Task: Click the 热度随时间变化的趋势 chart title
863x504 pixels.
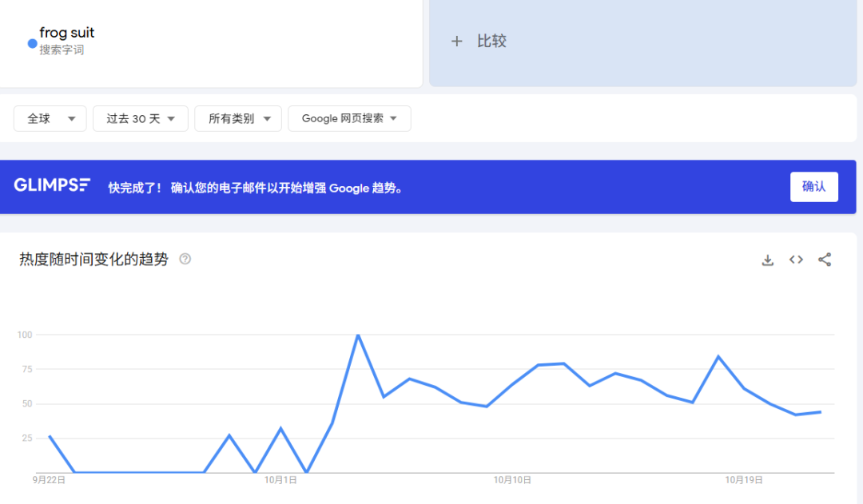Action: (x=94, y=260)
